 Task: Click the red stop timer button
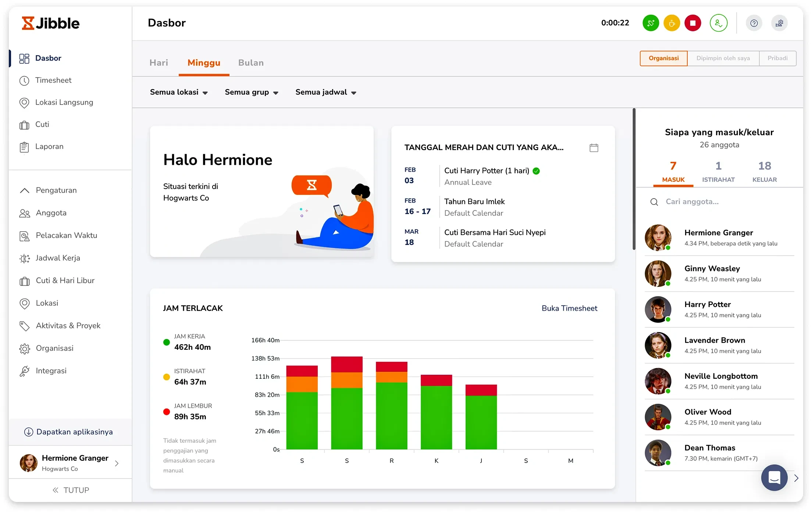[x=692, y=23]
